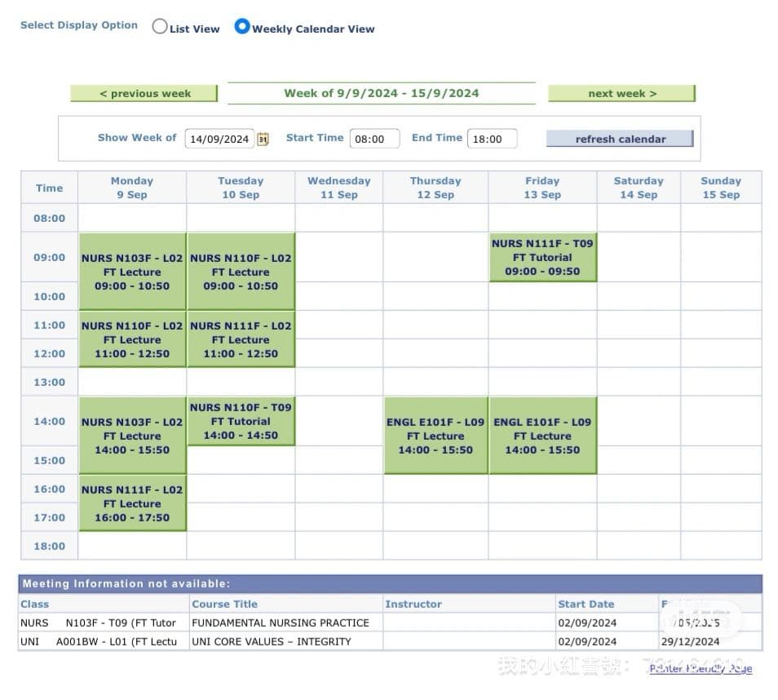Select Tuesday NURS N110F T09 tutorial block
778x700 pixels.
pyautogui.click(x=241, y=421)
